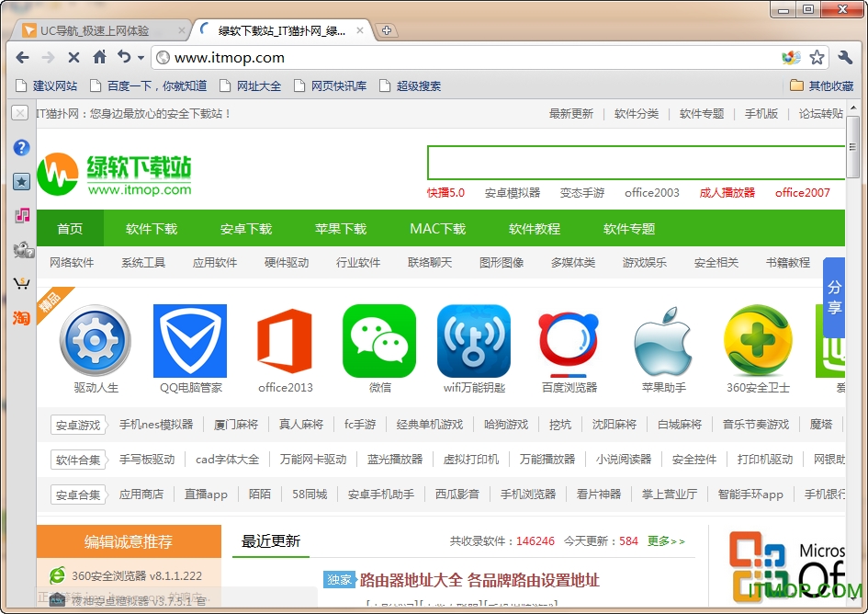The image size is (868, 614).
Task: Close the left sidebar panel
Action: (19, 113)
